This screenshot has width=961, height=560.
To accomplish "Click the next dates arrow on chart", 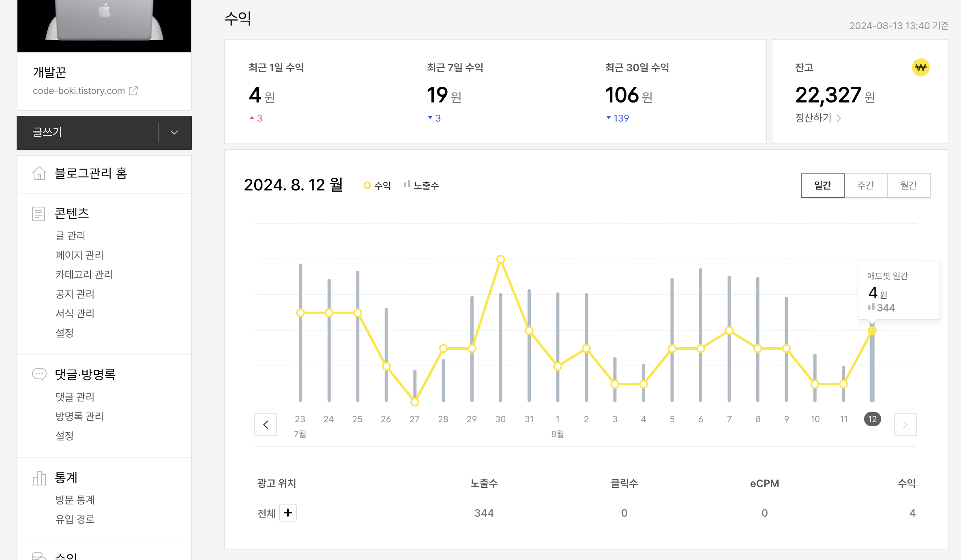I will pyautogui.click(x=905, y=425).
